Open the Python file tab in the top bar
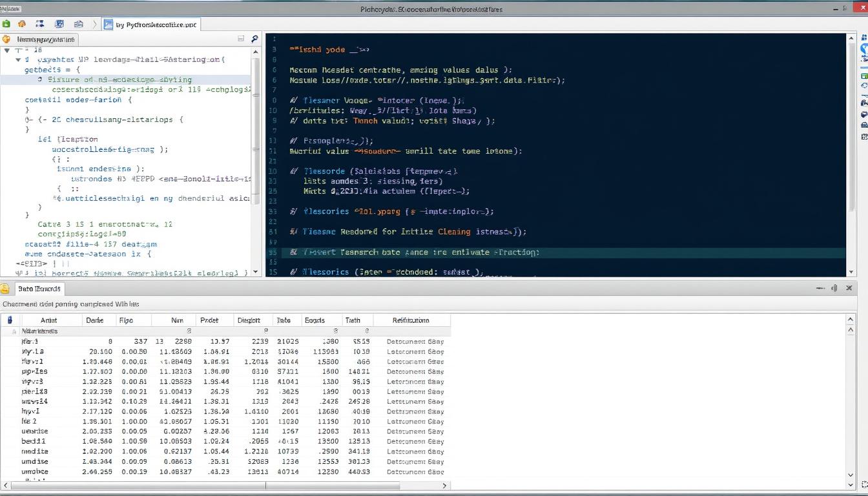The height and width of the screenshot is (496, 868). pyautogui.click(x=151, y=25)
